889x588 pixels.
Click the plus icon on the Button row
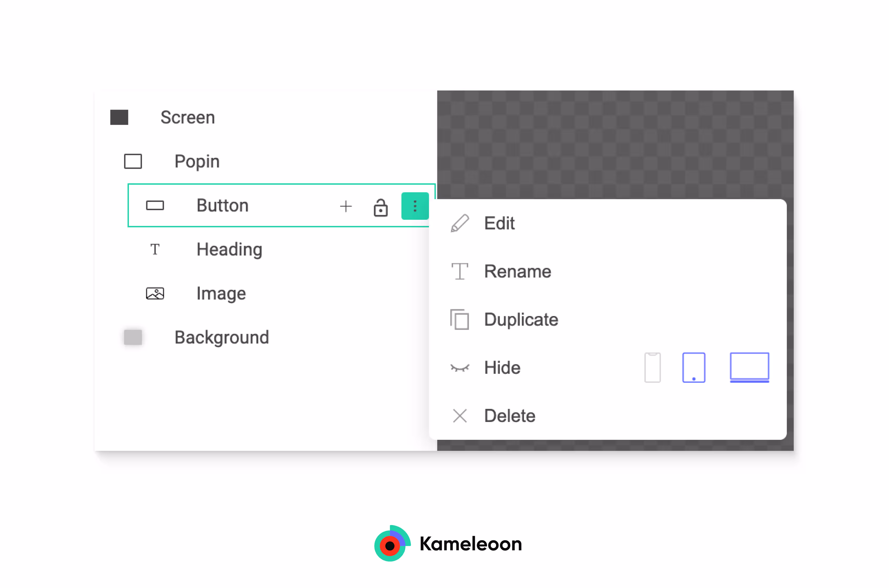(x=346, y=206)
